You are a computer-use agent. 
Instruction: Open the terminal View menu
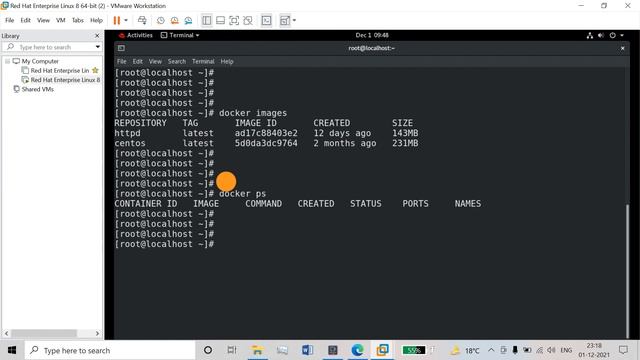point(155,62)
